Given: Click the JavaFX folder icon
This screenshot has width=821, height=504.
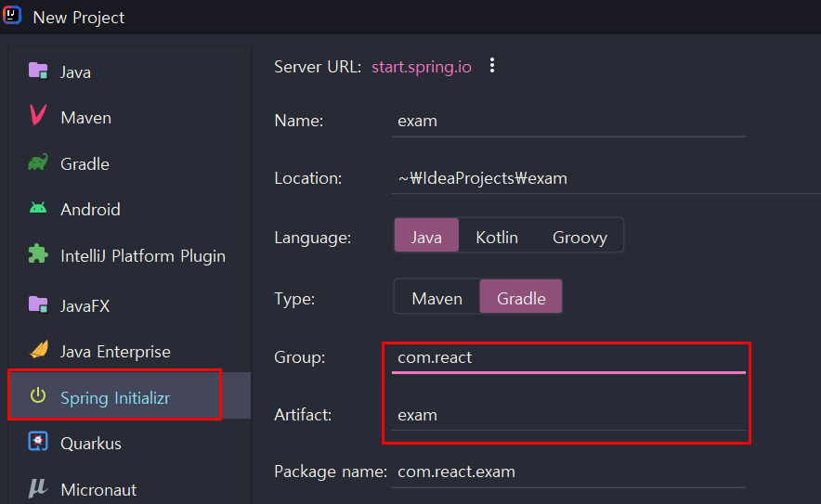Looking at the screenshot, I should [38, 304].
